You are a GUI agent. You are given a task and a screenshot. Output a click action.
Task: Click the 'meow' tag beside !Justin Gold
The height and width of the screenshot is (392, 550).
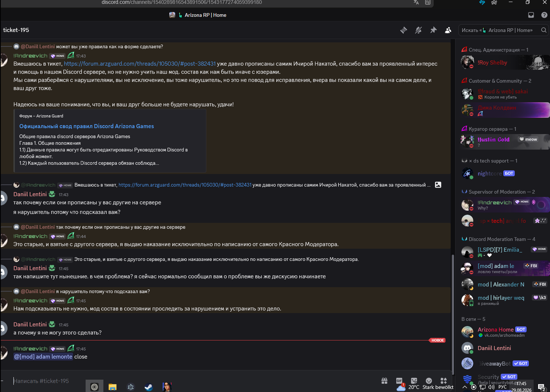click(x=528, y=139)
